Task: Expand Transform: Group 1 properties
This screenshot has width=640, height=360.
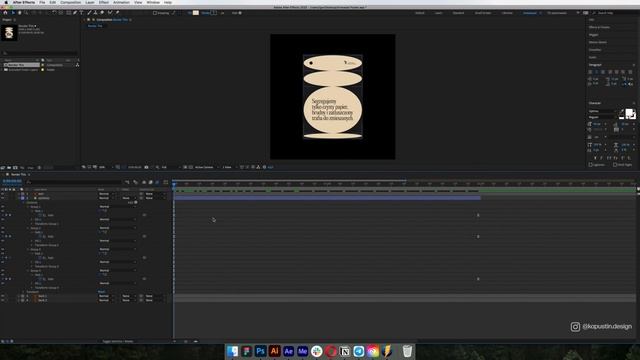Action: (32, 224)
